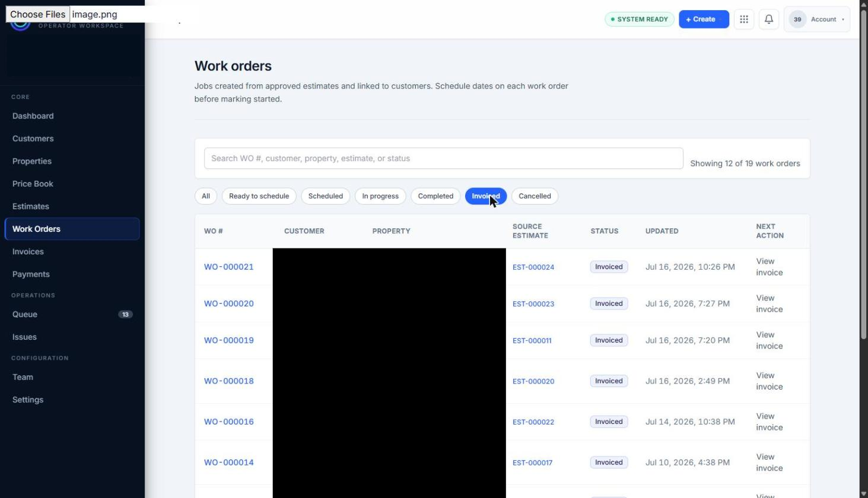Click the Choose Files button

point(38,14)
